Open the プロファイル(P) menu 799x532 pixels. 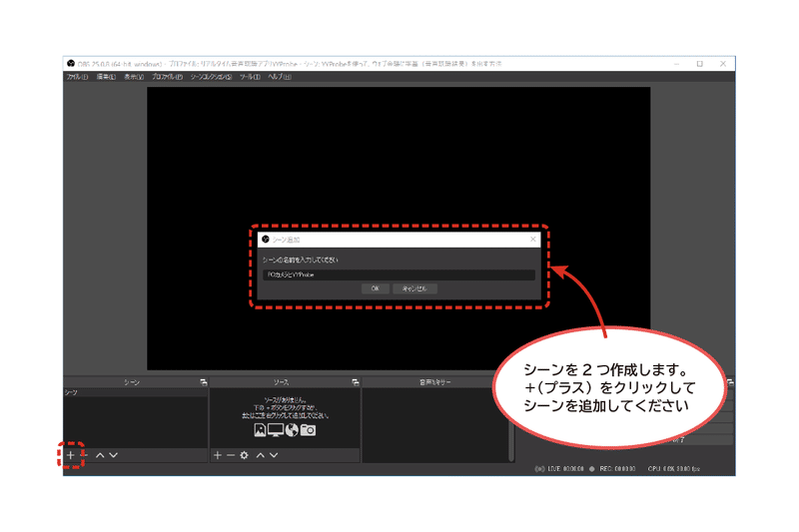pos(167,77)
